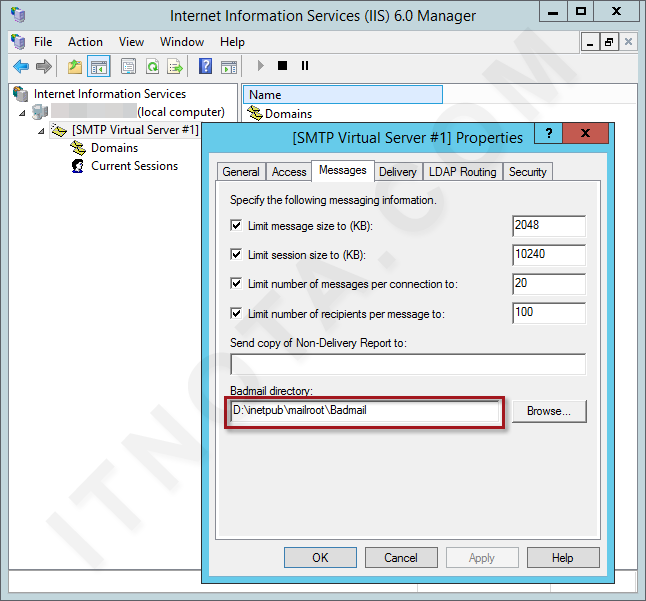Click the Domains icon in the Name list
The image size is (646, 601).
click(x=255, y=113)
